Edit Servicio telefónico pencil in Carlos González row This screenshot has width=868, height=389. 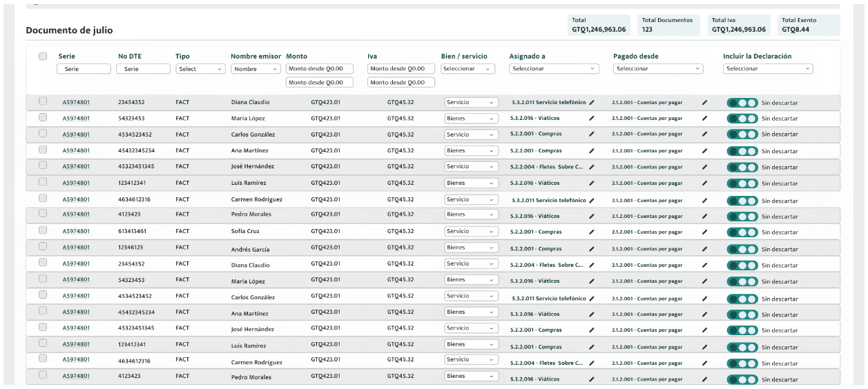coord(591,298)
